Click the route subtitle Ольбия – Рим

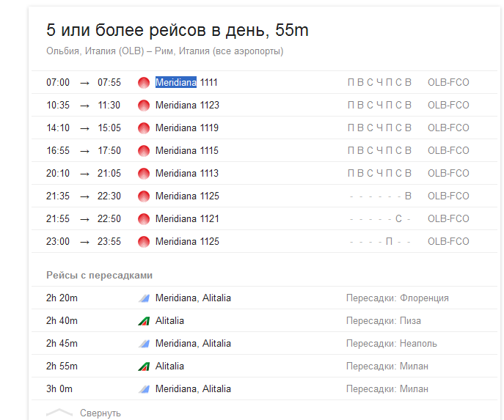pyautogui.click(x=164, y=51)
